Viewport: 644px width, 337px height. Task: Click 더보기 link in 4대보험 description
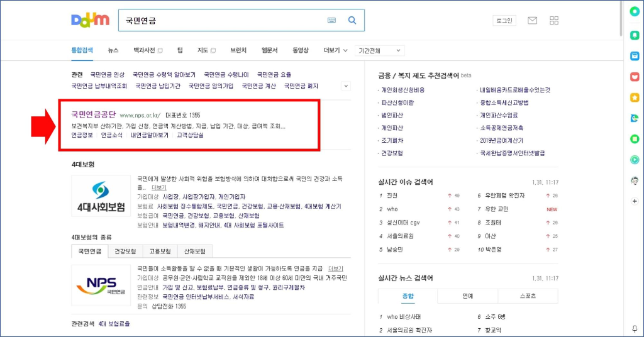[x=159, y=187]
